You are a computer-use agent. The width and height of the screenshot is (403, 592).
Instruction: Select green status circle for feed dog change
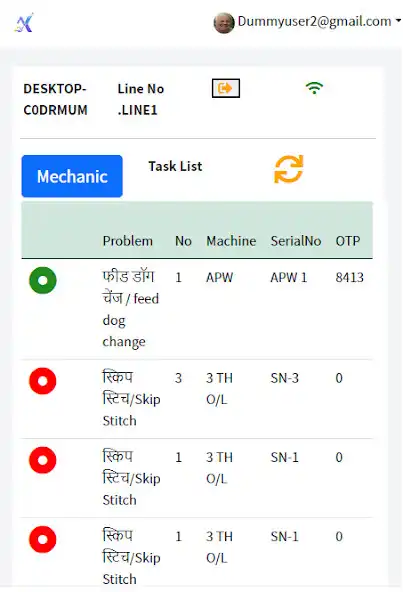pyautogui.click(x=43, y=280)
